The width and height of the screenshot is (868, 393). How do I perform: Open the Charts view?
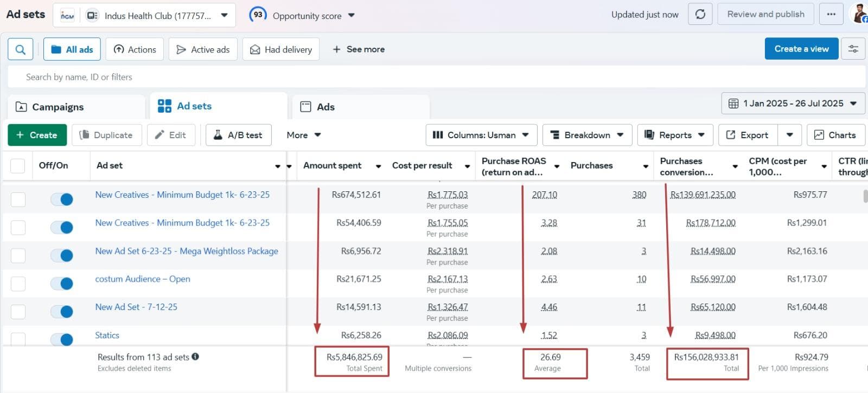[835, 135]
